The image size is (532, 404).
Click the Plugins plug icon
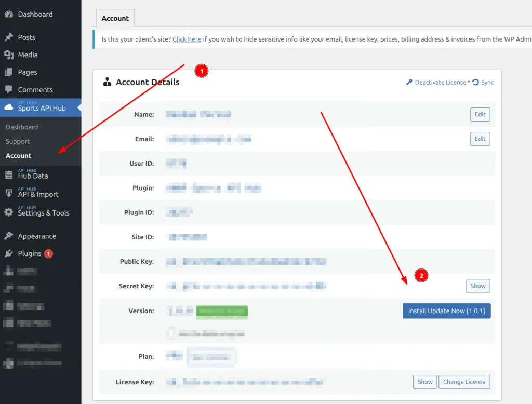[x=9, y=253]
